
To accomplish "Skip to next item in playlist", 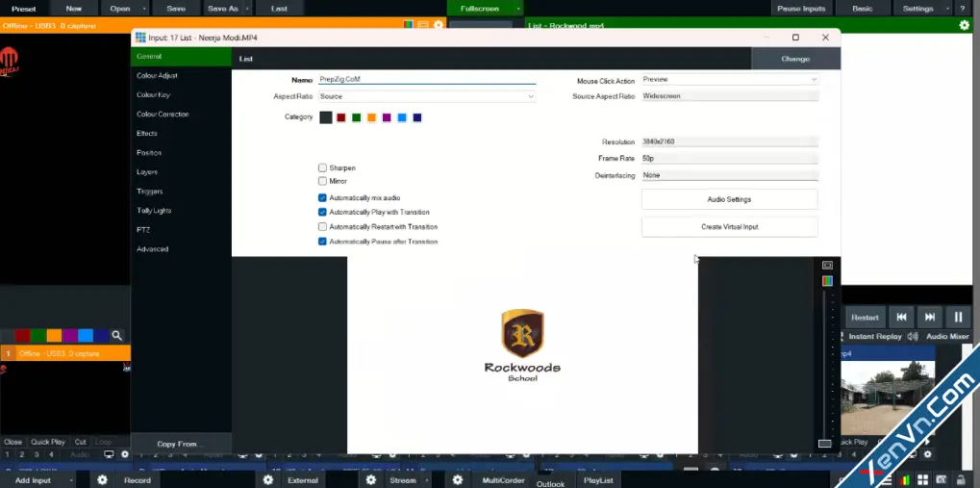I will (x=930, y=318).
